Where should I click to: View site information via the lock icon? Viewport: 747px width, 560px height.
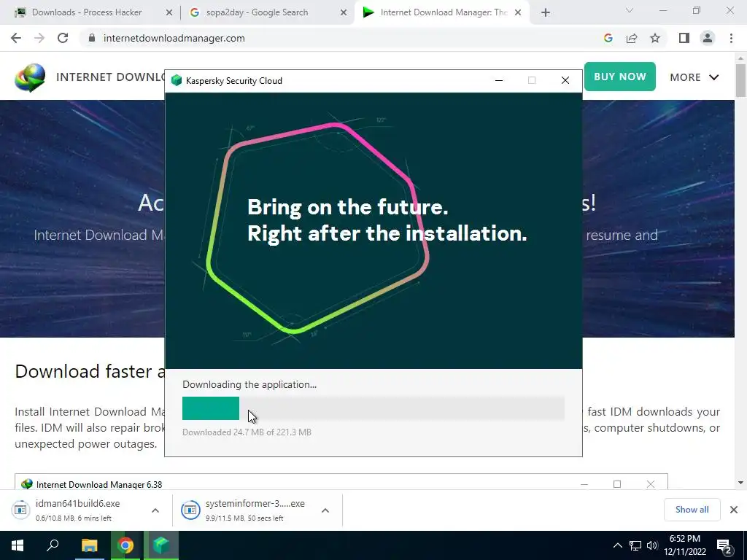(92, 38)
